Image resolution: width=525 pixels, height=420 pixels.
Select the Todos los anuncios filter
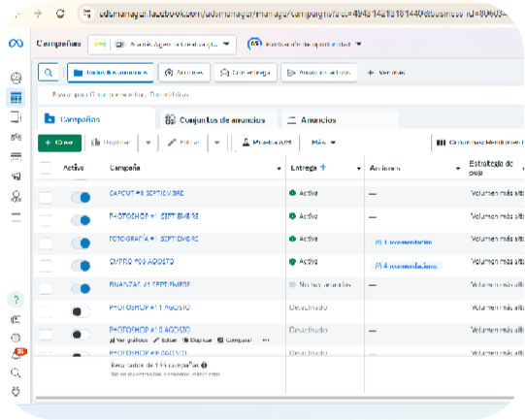[x=111, y=73]
